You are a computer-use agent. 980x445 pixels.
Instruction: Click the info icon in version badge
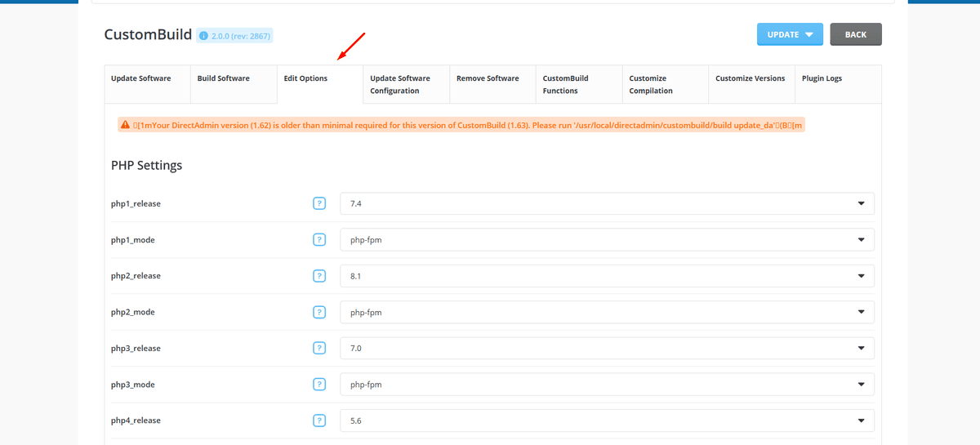[x=204, y=36]
